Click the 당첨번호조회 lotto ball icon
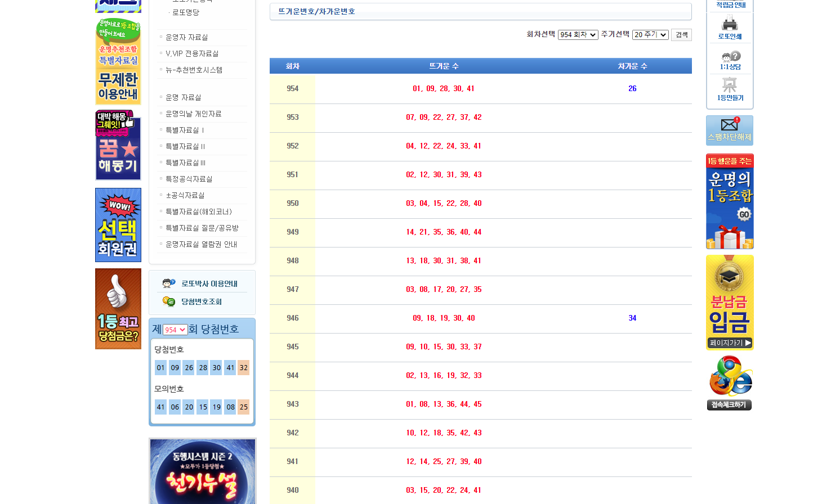Viewport: 840px width, 504px height. click(169, 301)
